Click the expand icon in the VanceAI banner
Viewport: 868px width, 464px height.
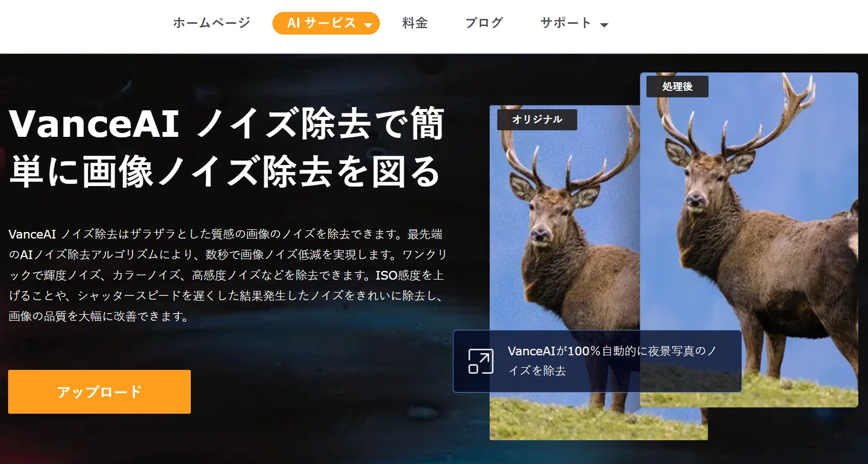480,361
